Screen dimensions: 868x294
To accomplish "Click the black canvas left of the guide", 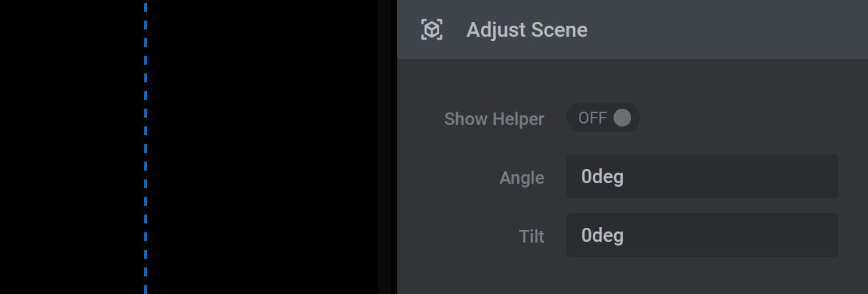I will click(72, 147).
